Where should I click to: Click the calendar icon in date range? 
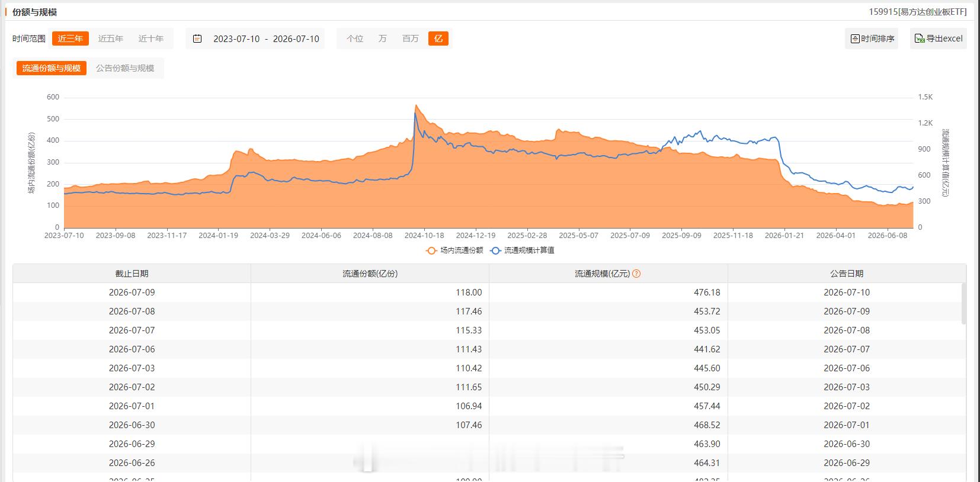pyautogui.click(x=197, y=38)
